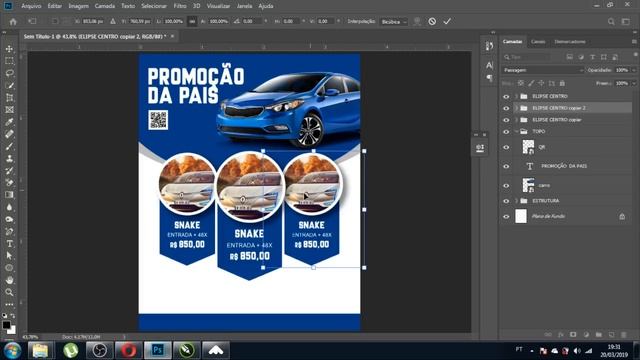Expand the ELIPSE CENTRO copiar 2 group
Viewport: 640px width, 360px height.
pos(516,108)
